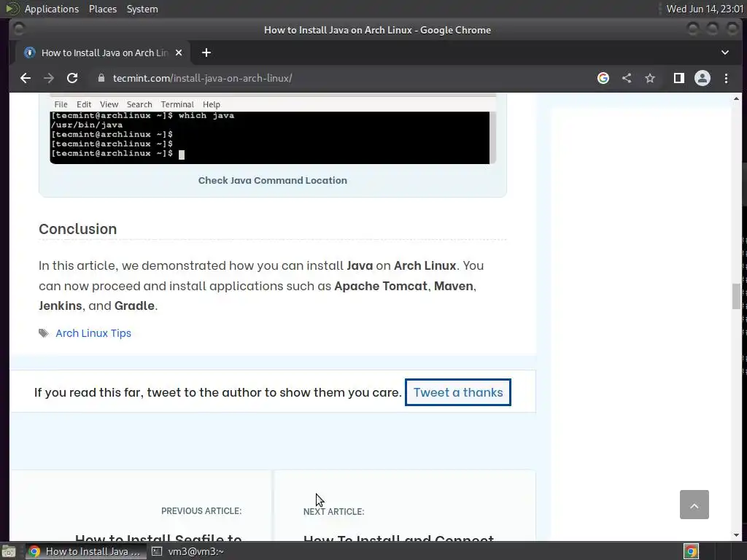The height and width of the screenshot is (560, 747).
Task: Click the PREVIOUS ARTICLE: label
Action: point(201,511)
